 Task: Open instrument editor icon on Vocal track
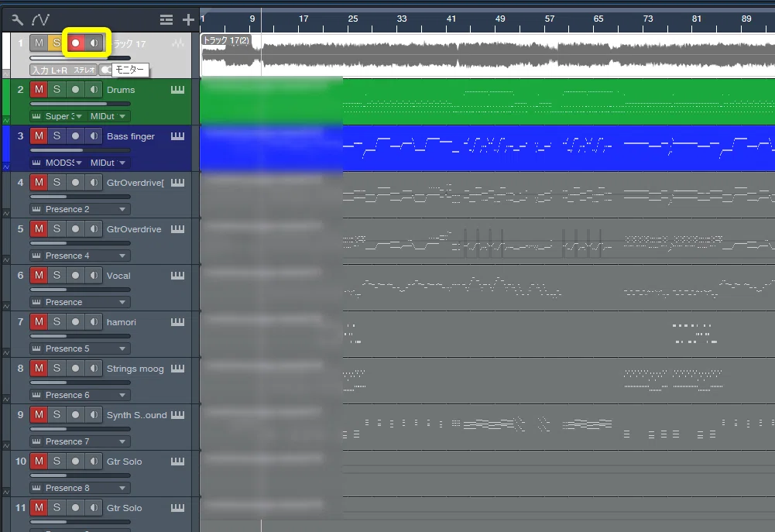click(177, 276)
